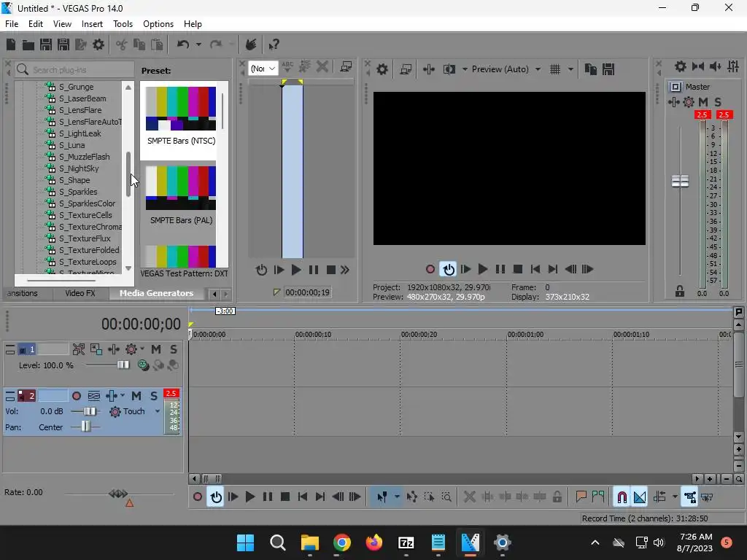Select S_LensFlare plug-in in list

pyautogui.click(x=80, y=110)
